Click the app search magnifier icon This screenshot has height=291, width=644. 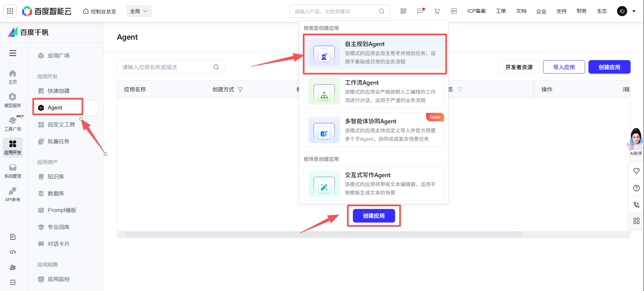click(x=216, y=67)
